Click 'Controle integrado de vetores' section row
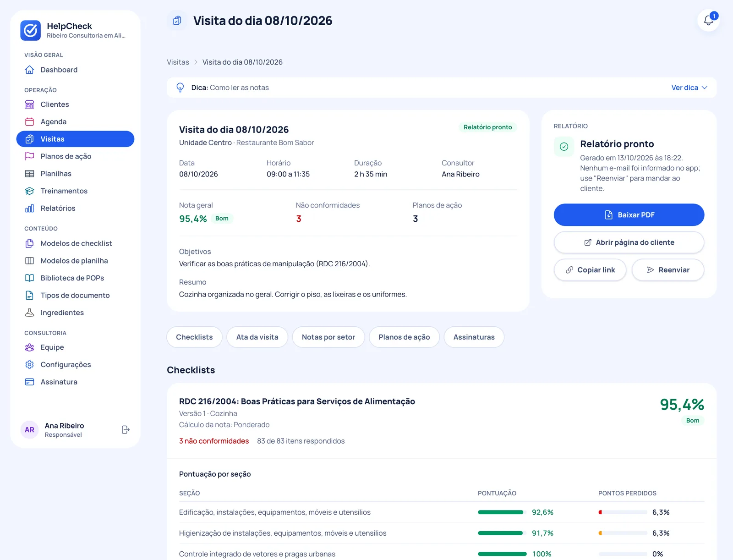Image resolution: width=733 pixels, height=560 pixels. [442, 554]
